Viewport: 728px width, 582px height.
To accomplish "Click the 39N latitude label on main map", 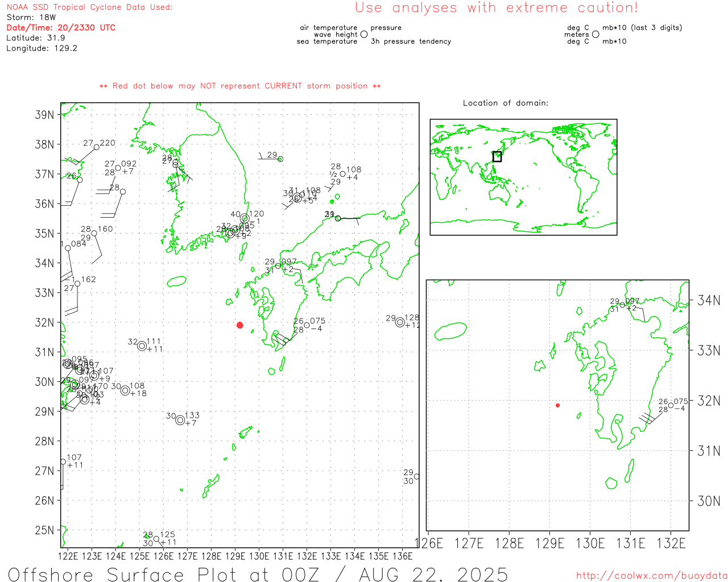I will coord(44,115).
